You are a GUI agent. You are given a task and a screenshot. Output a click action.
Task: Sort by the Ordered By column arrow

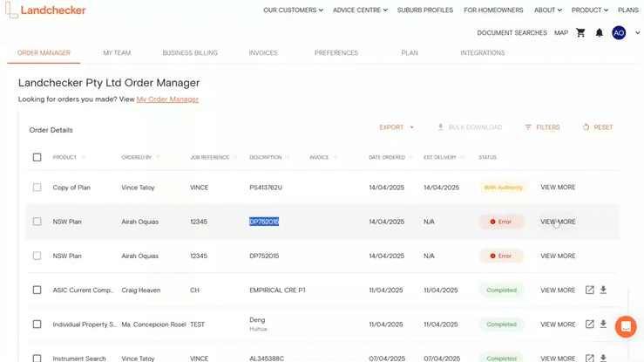pyautogui.click(x=158, y=157)
